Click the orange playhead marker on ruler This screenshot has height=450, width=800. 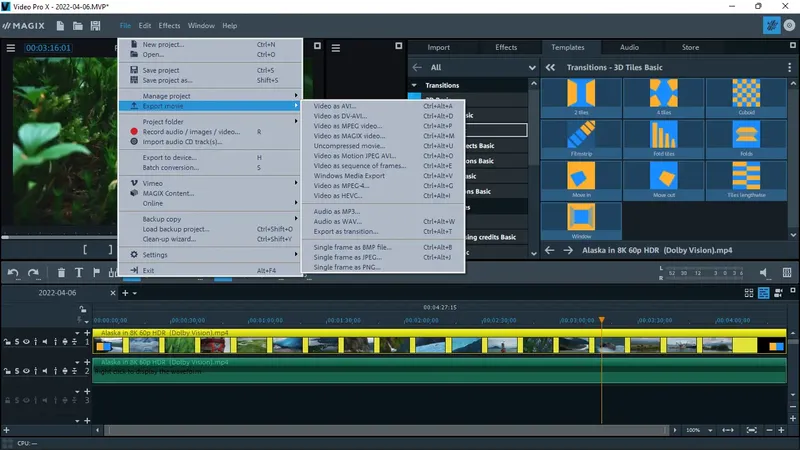(x=602, y=320)
